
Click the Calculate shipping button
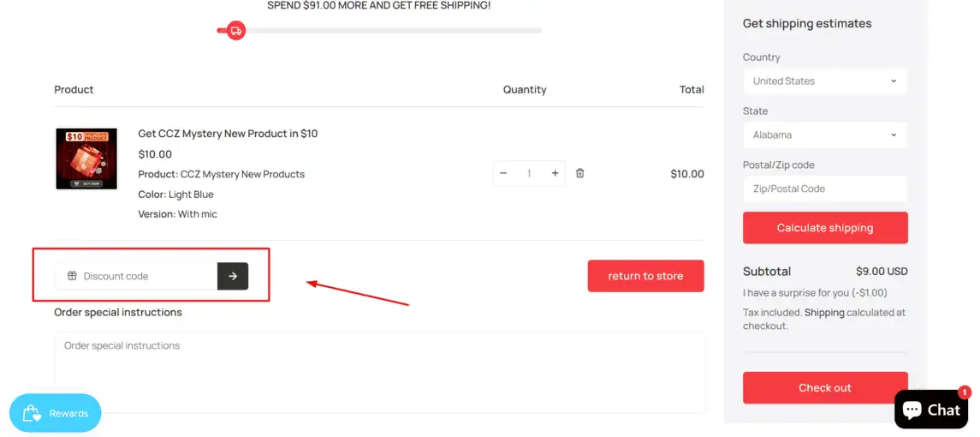(825, 228)
